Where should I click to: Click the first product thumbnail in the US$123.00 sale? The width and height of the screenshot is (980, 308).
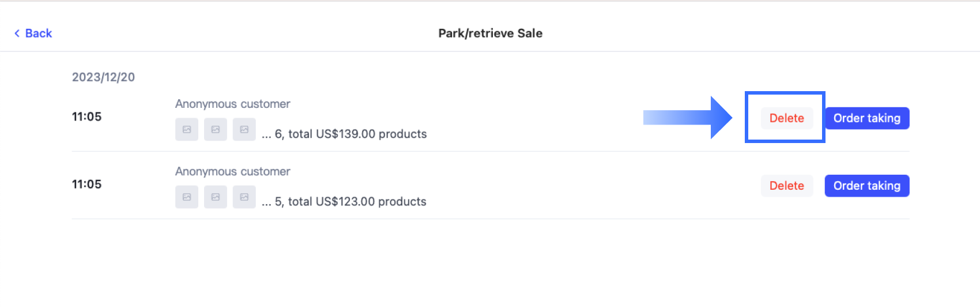[187, 197]
